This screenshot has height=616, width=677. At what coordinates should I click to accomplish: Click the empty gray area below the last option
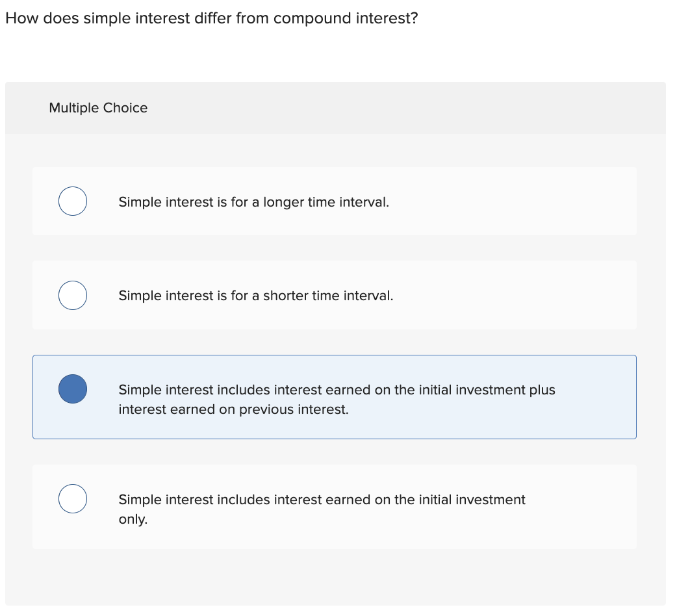(x=335, y=578)
